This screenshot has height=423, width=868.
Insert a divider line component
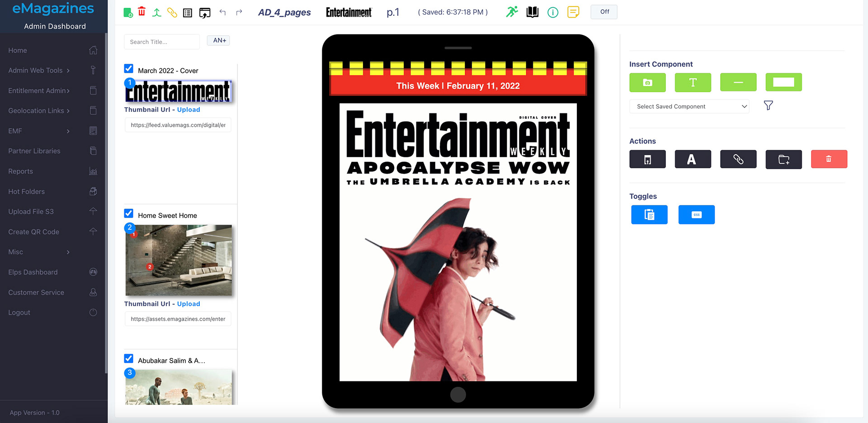click(738, 82)
